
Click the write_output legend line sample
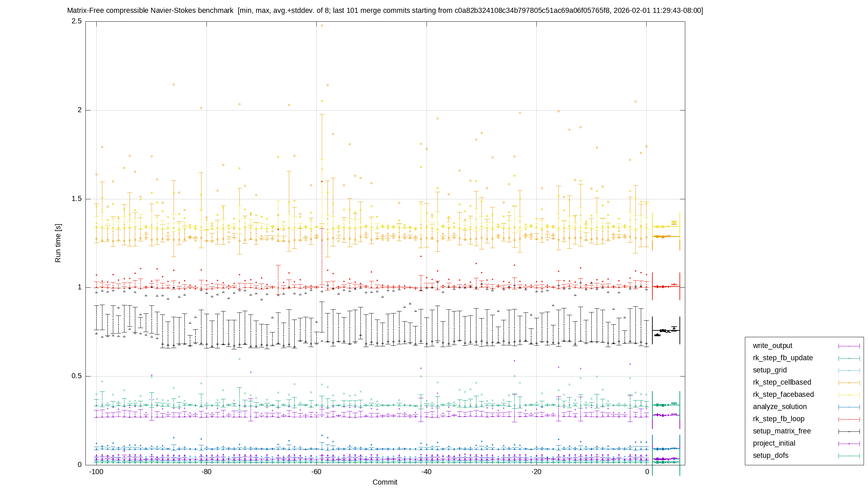[x=849, y=346]
